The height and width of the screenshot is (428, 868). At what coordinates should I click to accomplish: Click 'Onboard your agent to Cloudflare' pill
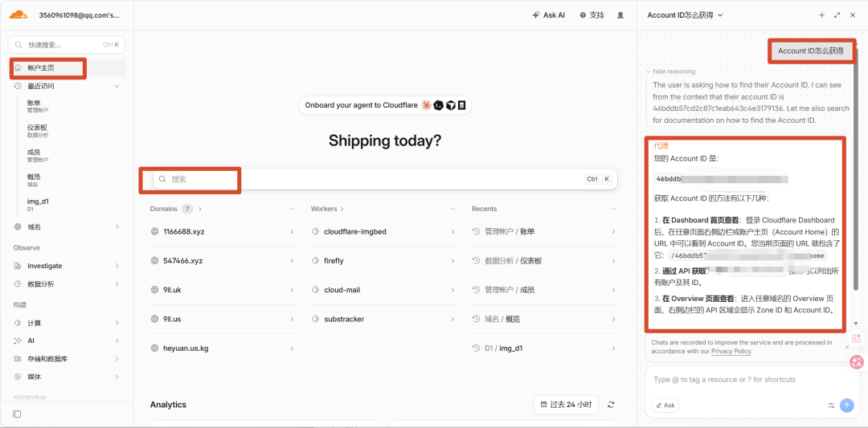(385, 105)
